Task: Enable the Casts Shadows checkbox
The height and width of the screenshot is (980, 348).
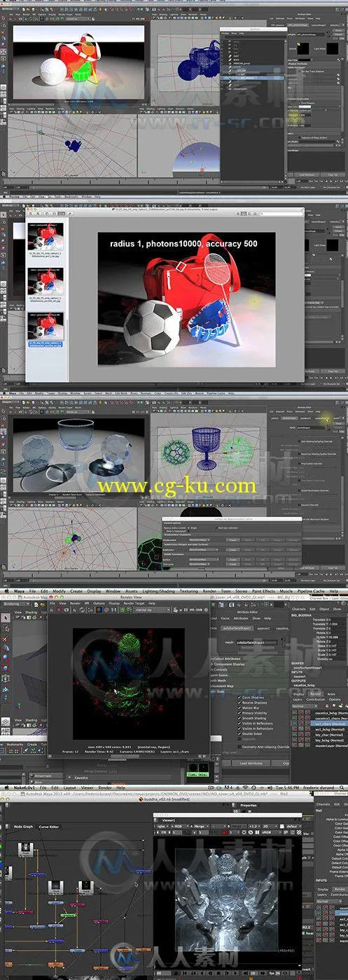Action: (x=239, y=697)
